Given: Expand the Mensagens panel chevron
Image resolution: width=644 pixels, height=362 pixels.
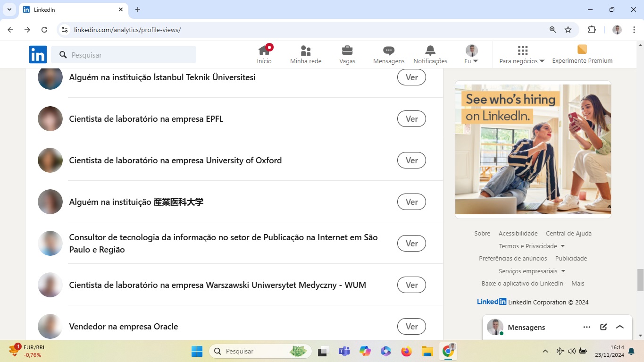Looking at the screenshot, I should [x=620, y=327].
